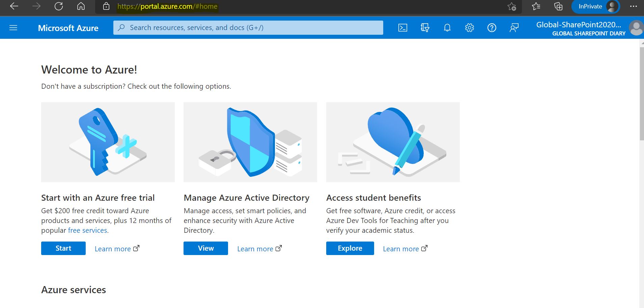Viewport: 644px width, 308px height.
Task: Open the Feedback icon in header
Action: [514, 28]
